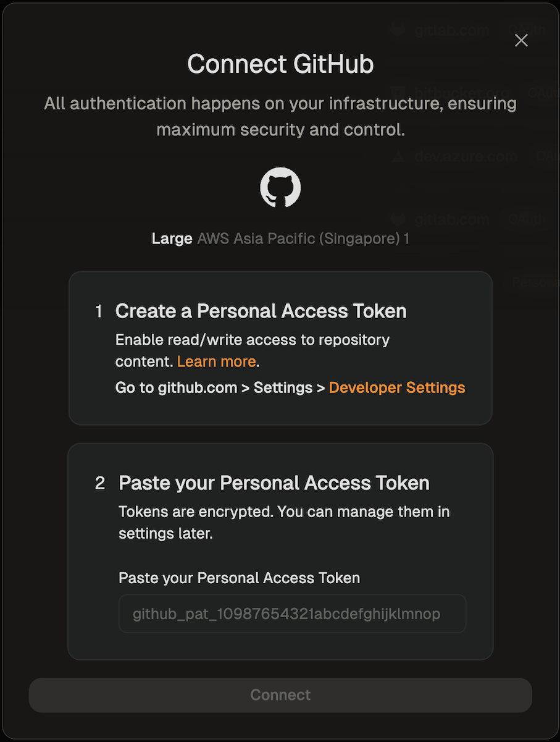This screenshot has width=560, height=742.
Task: Select the dimmed gitlab.com icon at top
Action: coord(398,30)
